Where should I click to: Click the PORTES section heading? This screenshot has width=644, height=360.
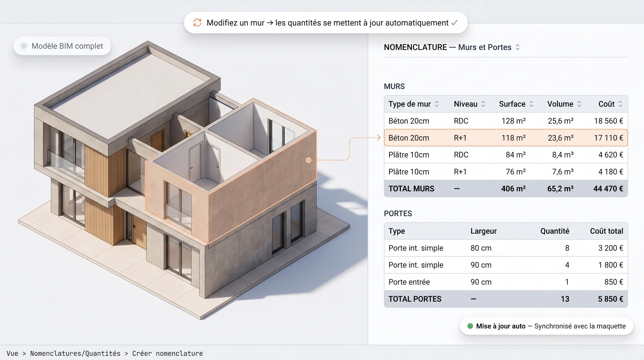[x=398, y=214]
